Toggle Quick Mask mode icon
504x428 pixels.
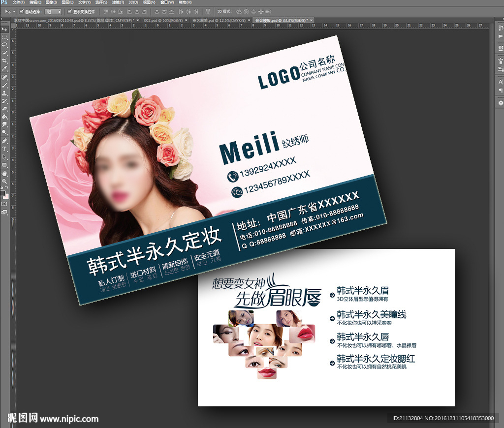click(4, 204)
